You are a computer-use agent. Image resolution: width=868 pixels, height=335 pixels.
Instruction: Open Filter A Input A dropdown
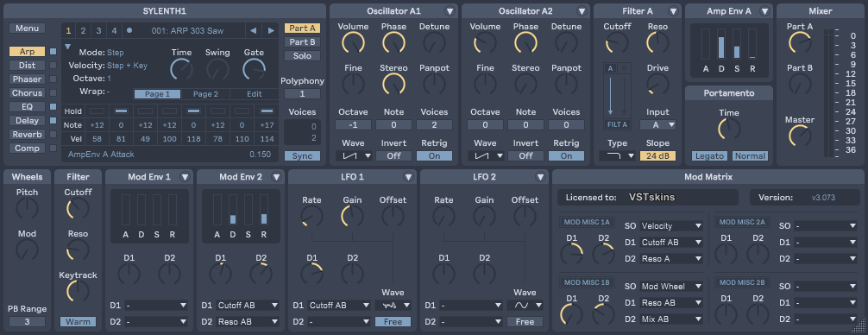(657, 125)
